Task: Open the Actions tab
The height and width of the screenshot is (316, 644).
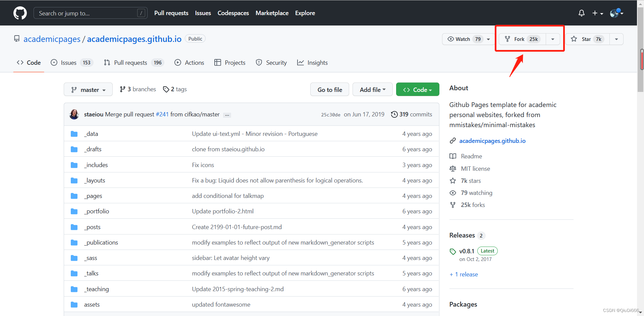Action: 190,63
